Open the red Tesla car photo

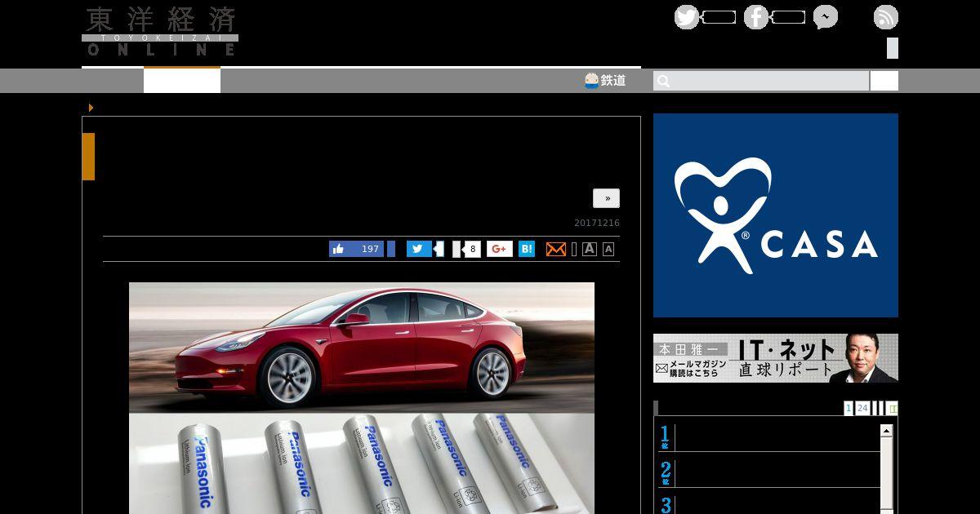click(x=362, y=348)
